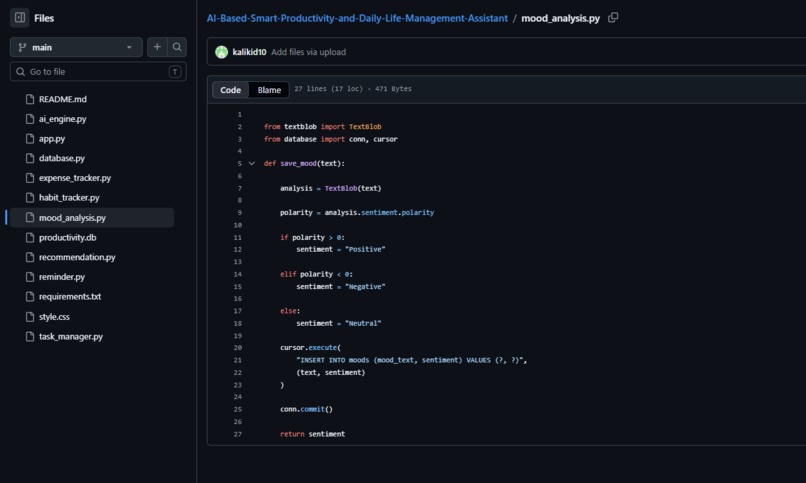The height and width of the screenshot is (483, 806).
Task: Open habit_tracker.py in file tree
Action: pos(69,197)
